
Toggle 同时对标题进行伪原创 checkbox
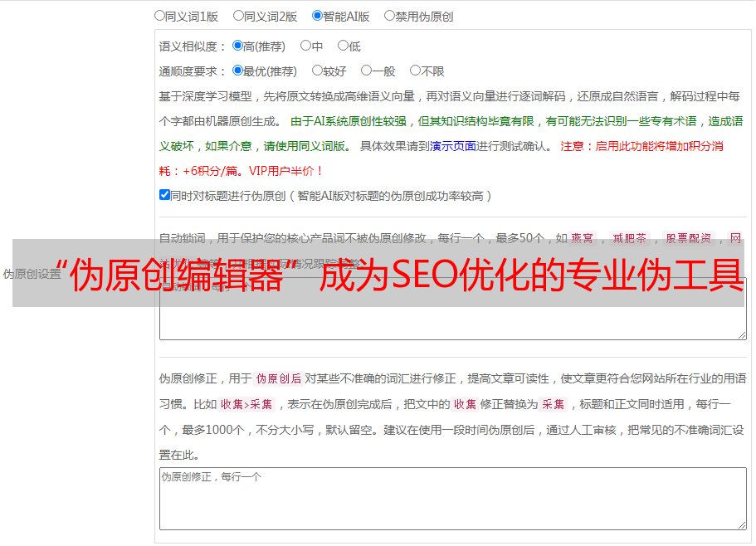tap(164, 195)
